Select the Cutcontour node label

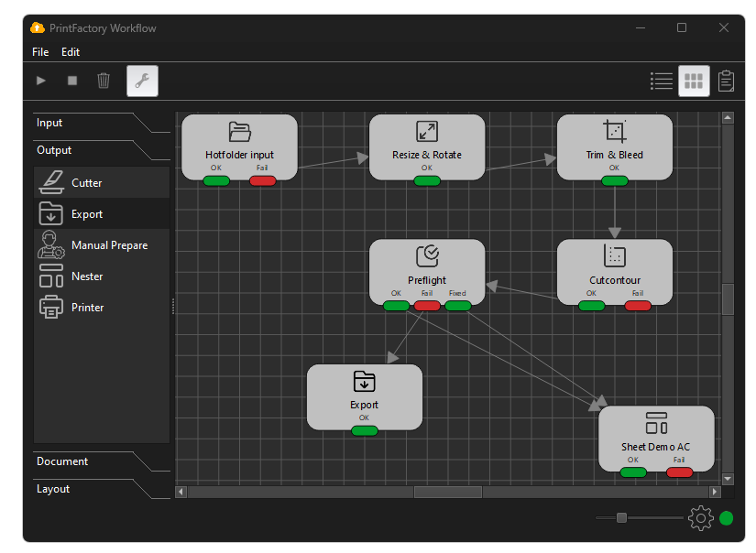(x=615, y=280)
